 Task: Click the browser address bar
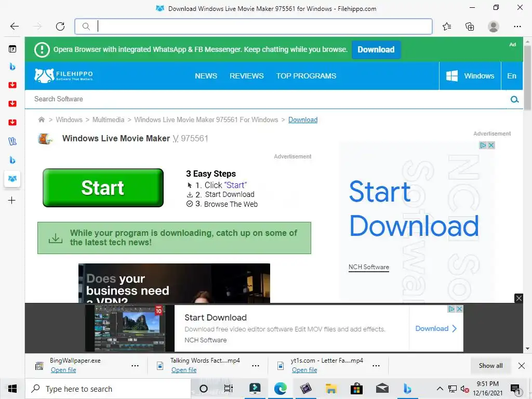[254, 26]
